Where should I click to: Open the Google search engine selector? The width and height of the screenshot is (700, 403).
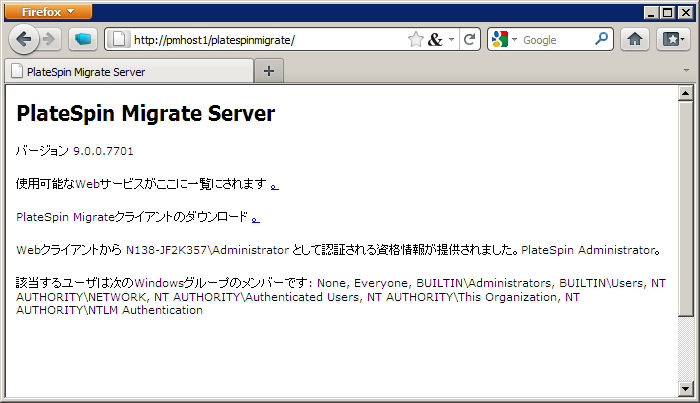coord(504,40)
